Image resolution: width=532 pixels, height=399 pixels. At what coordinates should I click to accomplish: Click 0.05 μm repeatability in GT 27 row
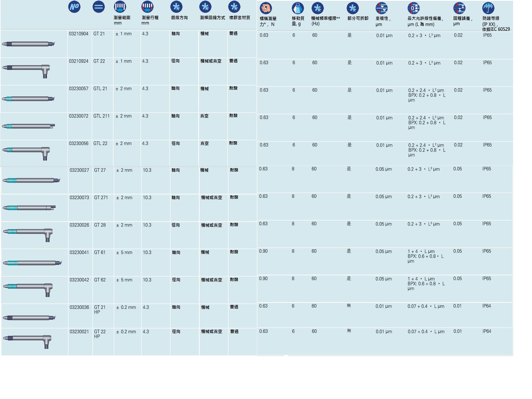(x=384, y=169)
